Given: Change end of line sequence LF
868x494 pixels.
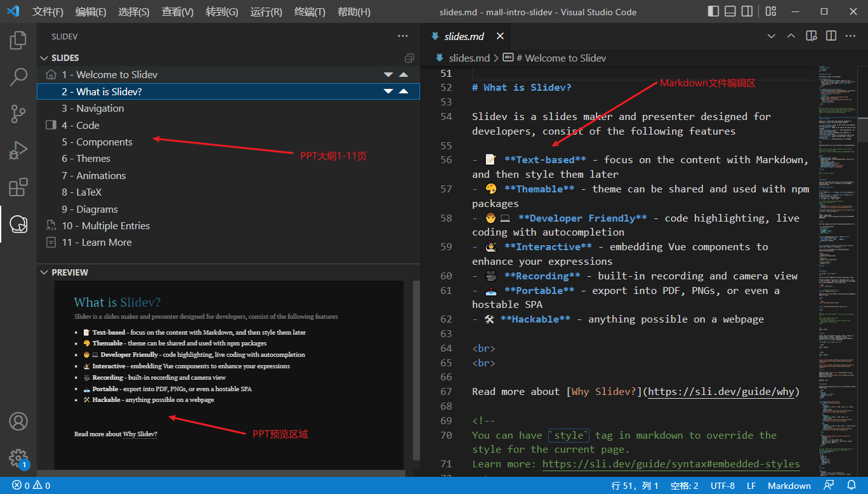Looking at the screenshot, I should tap(751, 486).
